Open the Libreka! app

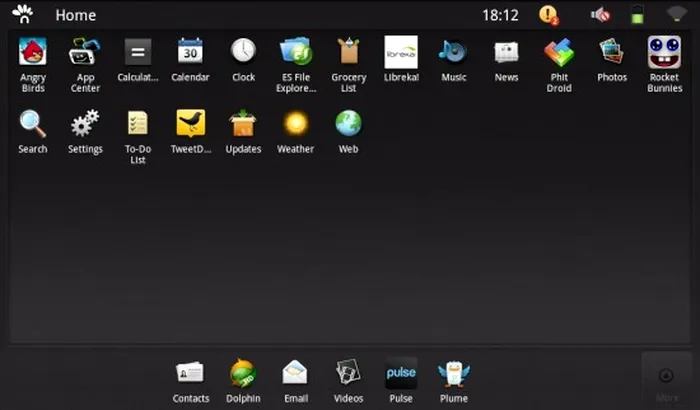click(x=401, y=52)
